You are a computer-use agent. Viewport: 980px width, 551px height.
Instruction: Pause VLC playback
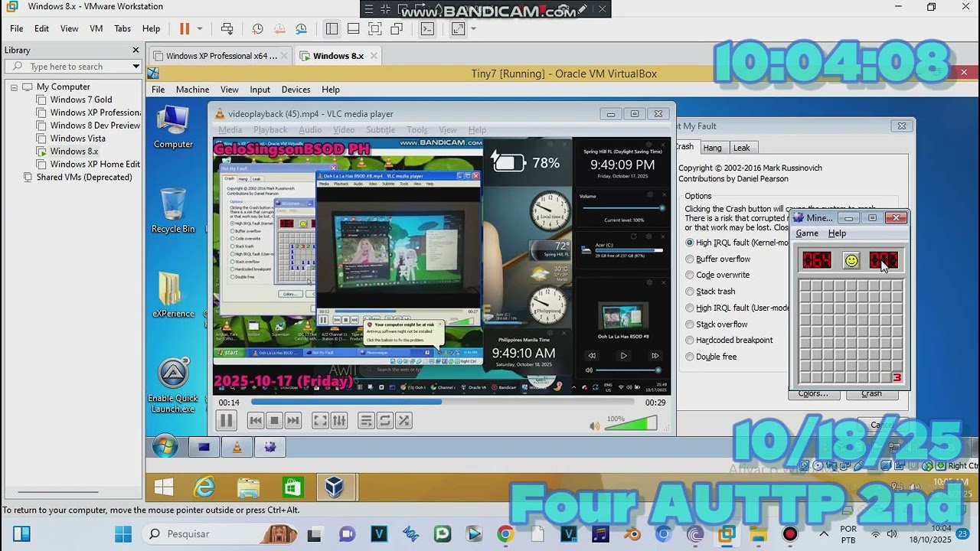(x=226, y=420)
